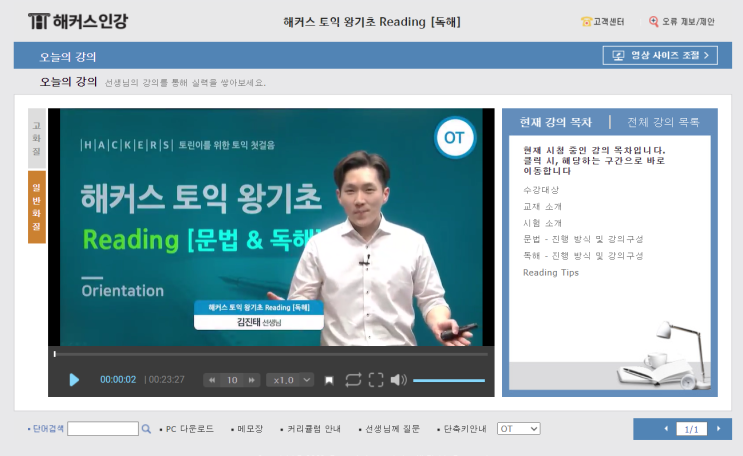Enter fullscreen mode
This screenshot has width=743, height=456.
(376, 380)
